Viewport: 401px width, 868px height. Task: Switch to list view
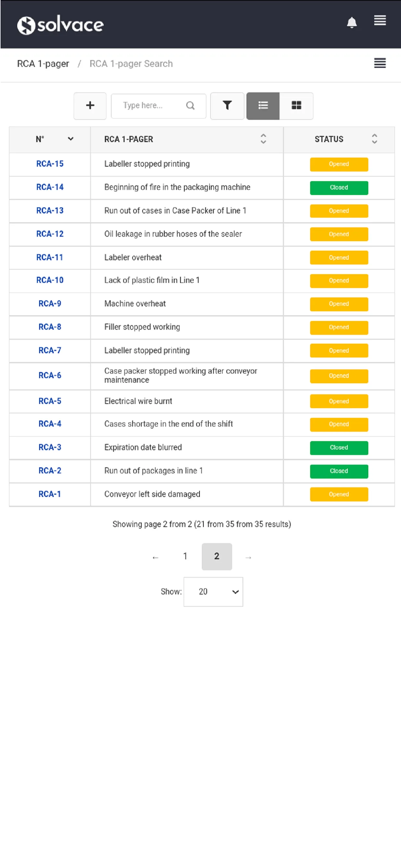[262, 106]
